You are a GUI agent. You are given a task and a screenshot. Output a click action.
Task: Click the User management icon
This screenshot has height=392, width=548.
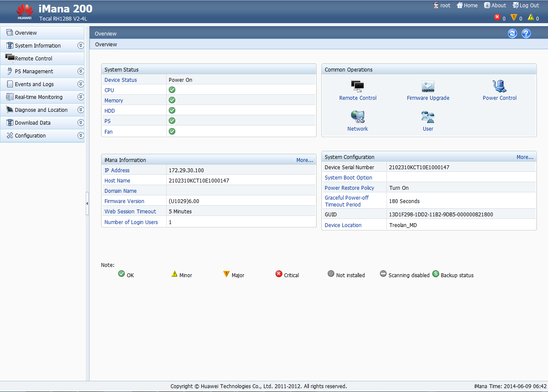(x=428, y=117)
